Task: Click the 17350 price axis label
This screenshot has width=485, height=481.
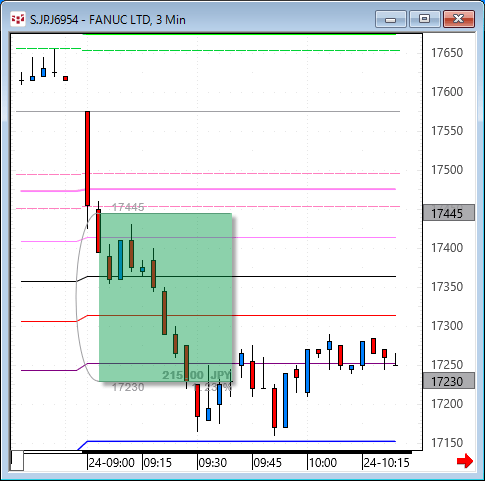Action: (x=447, y=287)
